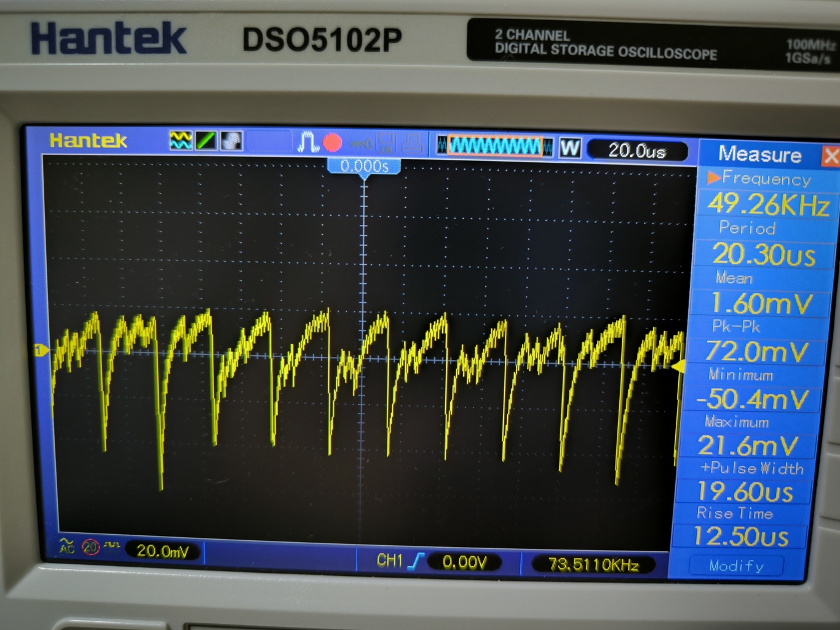Click the red 20 bandwidth limit icon
Viewport: 840px width, 630px height.
pyautogui.click(x=90, y=547)
